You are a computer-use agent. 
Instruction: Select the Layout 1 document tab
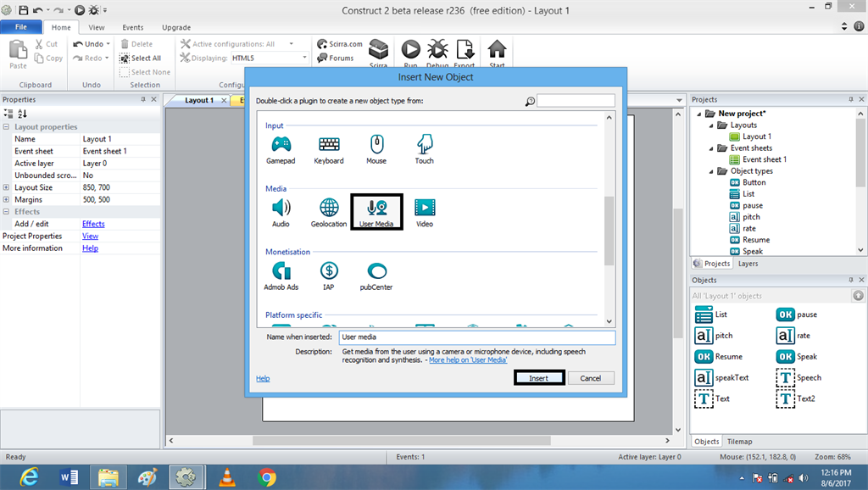coord(198,100)
